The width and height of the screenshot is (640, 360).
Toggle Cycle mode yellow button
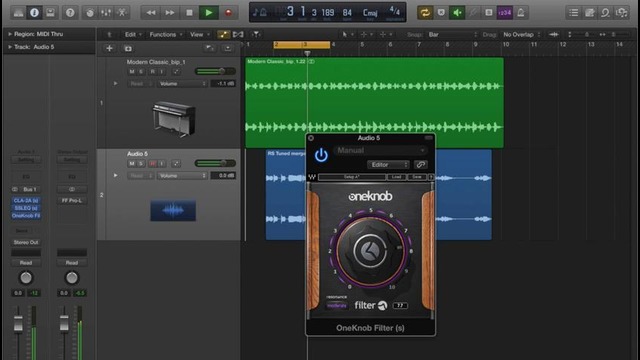[425, 13]
